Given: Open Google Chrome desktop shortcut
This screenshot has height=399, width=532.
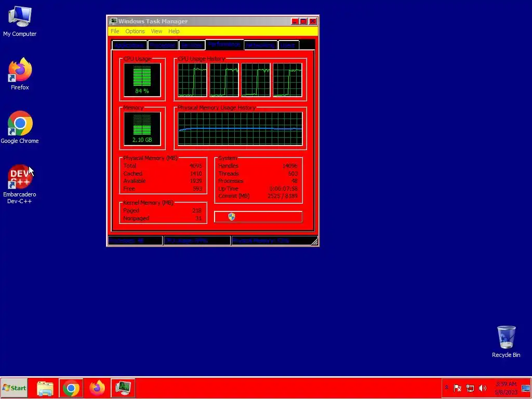Looking at the screenshot, I should pyautogui.click(x=20, y=127).
